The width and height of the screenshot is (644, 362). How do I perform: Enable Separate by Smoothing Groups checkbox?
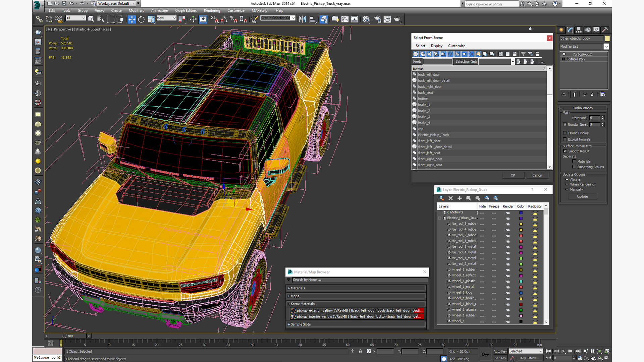coord(574,167)
